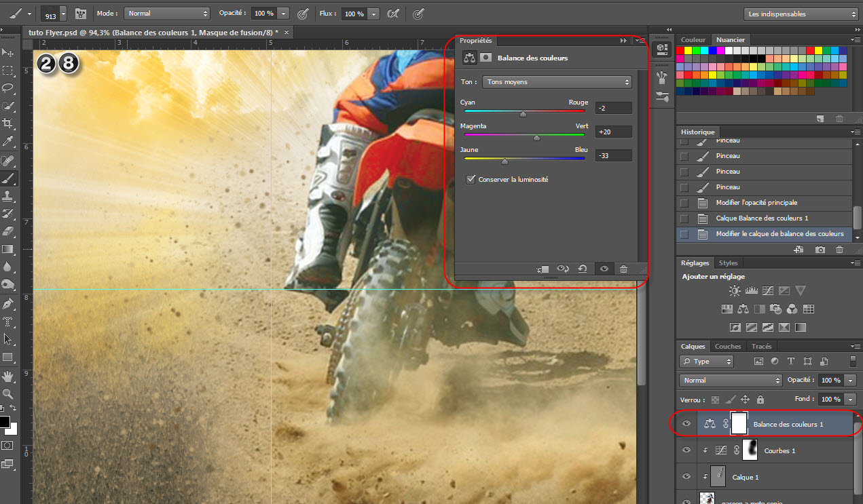Select the Zoom magnifier tool

click(8, 393)
